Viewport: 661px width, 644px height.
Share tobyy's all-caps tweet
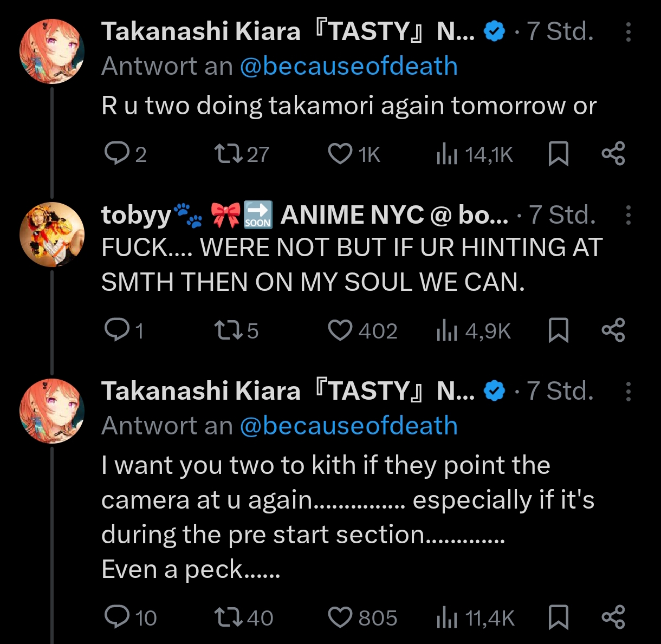(x=613, y=330)
